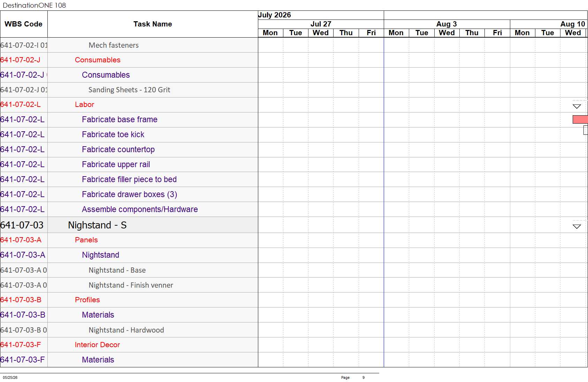
Task: Select the Aug 3 week header
Action: 447,24
